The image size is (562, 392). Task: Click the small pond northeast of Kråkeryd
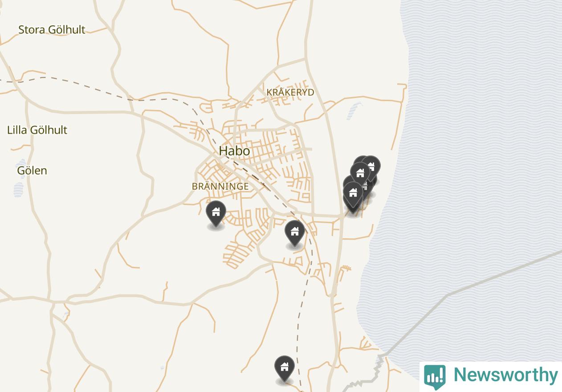354,111
